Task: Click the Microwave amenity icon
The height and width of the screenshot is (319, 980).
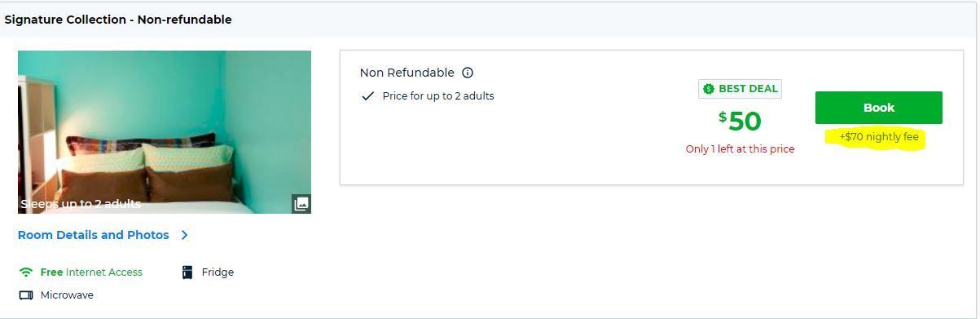Action: 26,295
